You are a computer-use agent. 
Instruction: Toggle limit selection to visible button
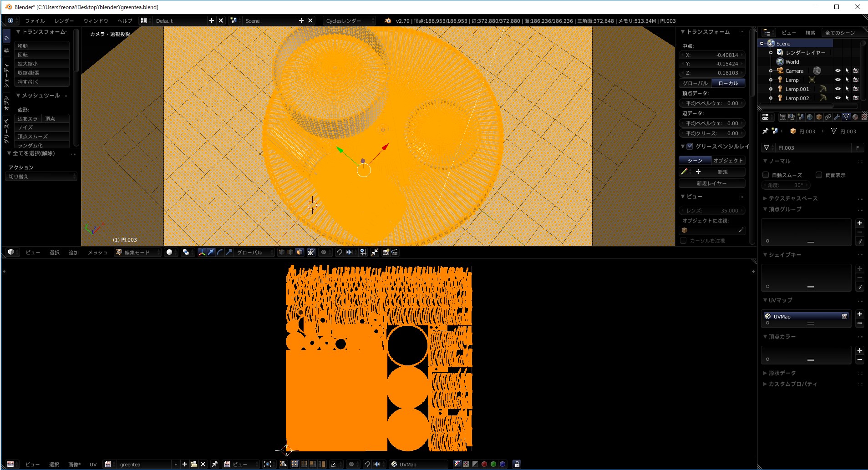click(311, 252)
